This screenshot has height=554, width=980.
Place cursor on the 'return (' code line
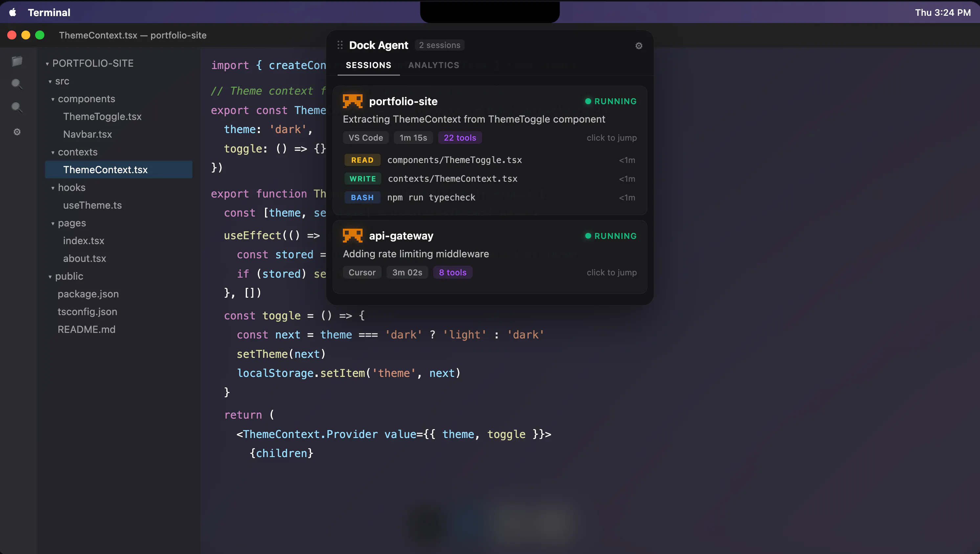pos(249,415)
